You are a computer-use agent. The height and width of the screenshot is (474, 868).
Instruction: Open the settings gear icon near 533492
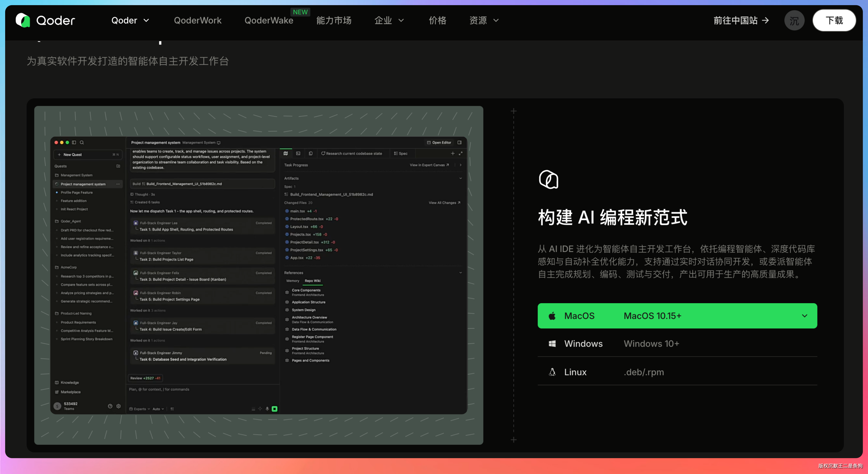pyautogui.click(x=118, y=406)
